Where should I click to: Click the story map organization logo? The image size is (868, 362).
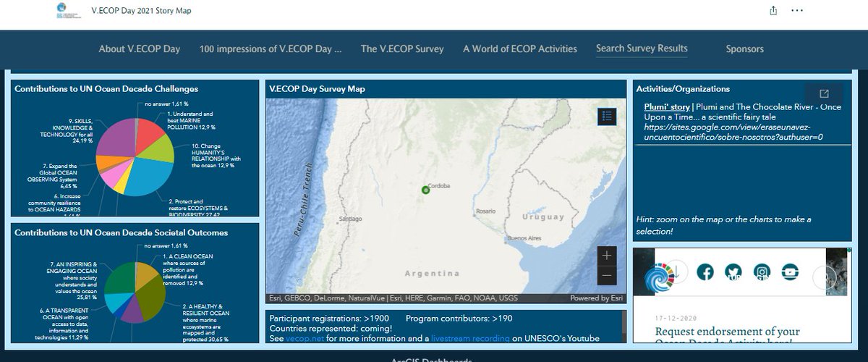[70, 10]
